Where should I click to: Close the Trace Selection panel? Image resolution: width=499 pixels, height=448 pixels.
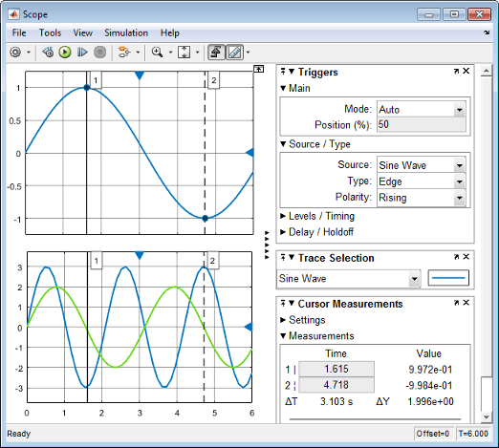[466, 257]
